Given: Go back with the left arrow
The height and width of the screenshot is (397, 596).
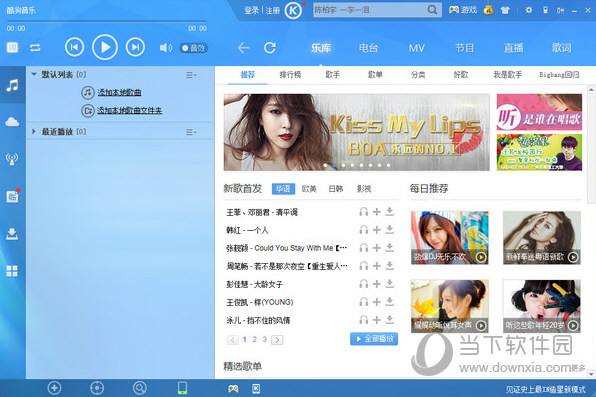Looking at the screenshot, I should (244, 48).
